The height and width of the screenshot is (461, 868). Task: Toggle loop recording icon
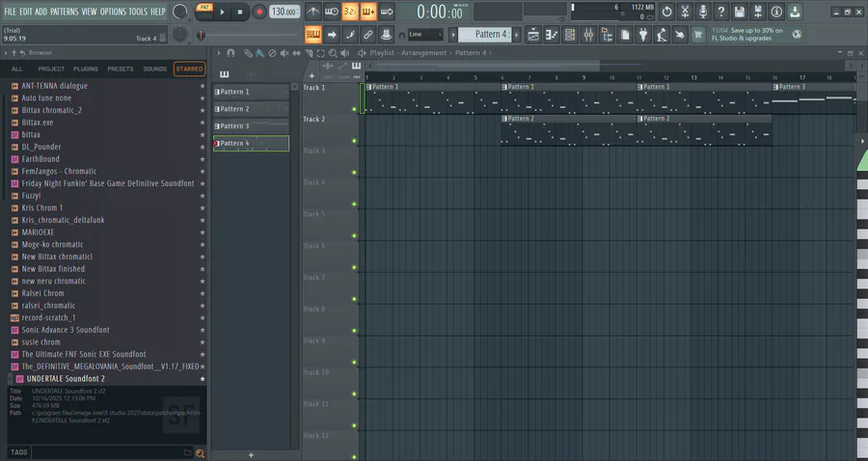387,12
